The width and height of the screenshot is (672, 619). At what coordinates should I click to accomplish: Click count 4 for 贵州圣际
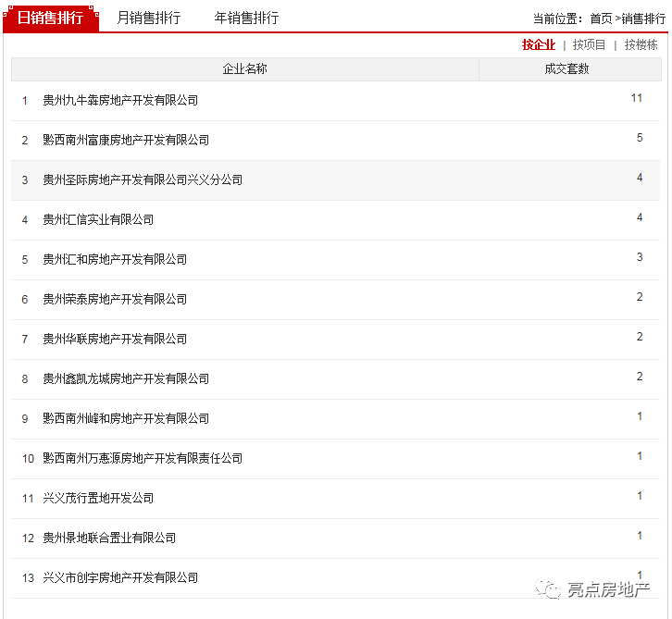click(x=640, y=178)
